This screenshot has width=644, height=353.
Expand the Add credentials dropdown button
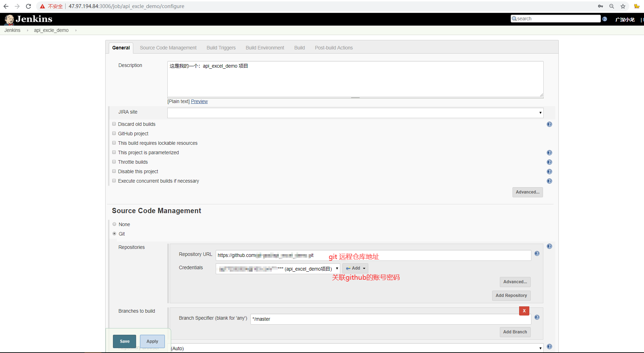click(x=355, y=269)
